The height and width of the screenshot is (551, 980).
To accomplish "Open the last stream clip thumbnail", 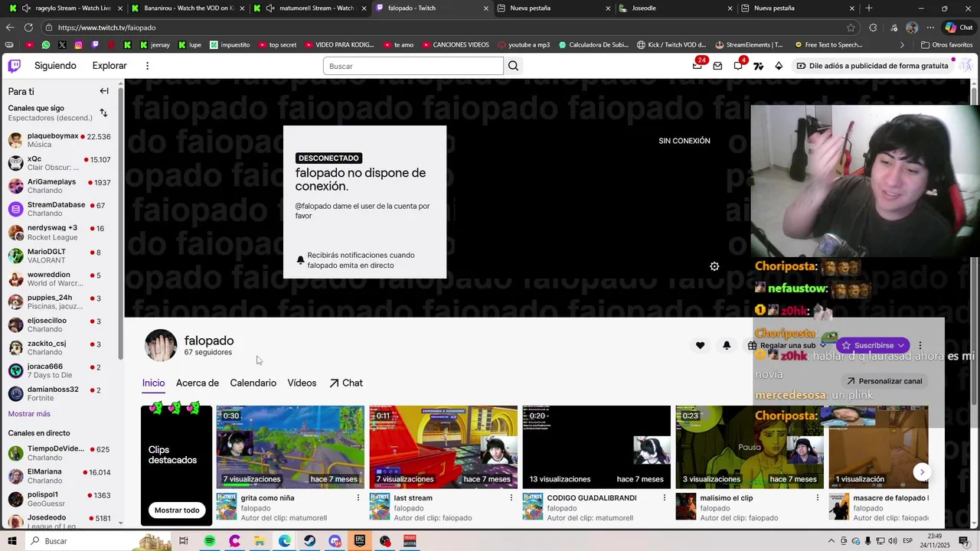I will (x=443, y=447).
